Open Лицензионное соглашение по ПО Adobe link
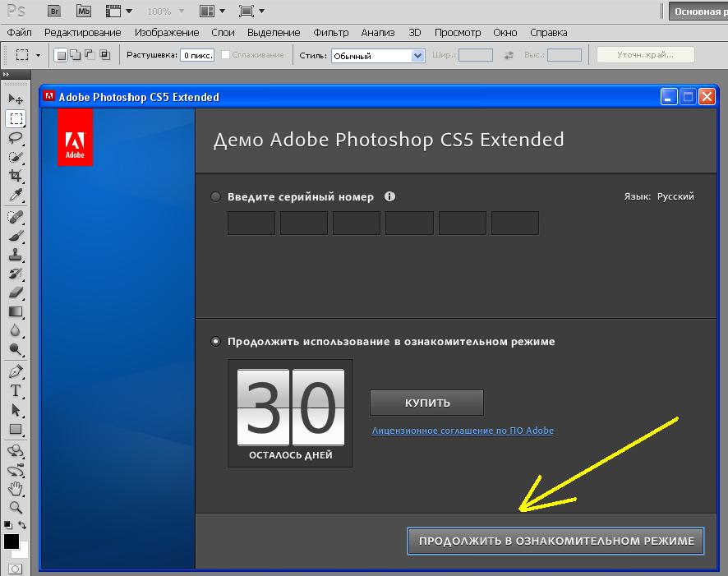Viewport: 728px width, 576px height. coord(463,431)
